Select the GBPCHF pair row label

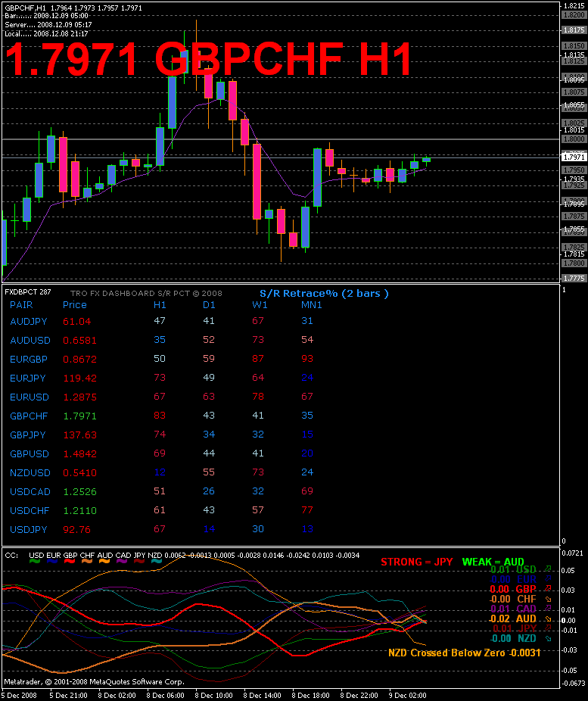point(29,416)
